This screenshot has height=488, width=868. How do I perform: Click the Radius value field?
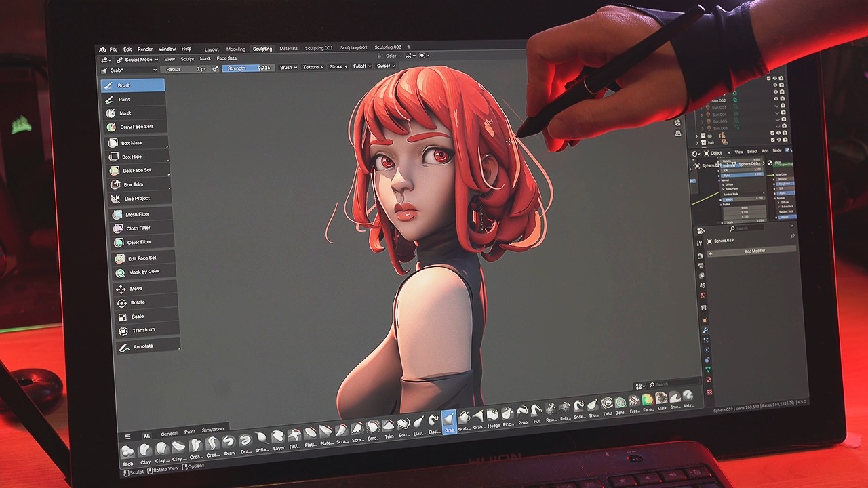pyautogui.click(x=186, y=69)
